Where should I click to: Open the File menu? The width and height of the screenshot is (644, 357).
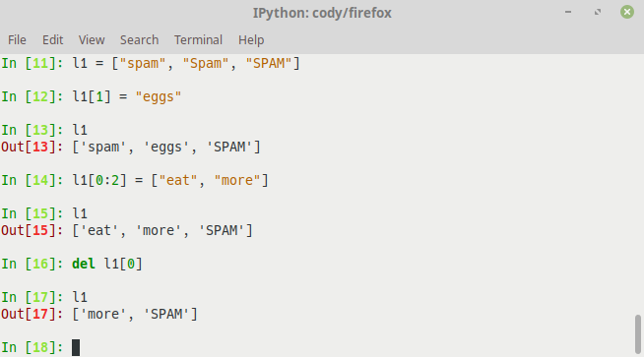click(17, 39)
